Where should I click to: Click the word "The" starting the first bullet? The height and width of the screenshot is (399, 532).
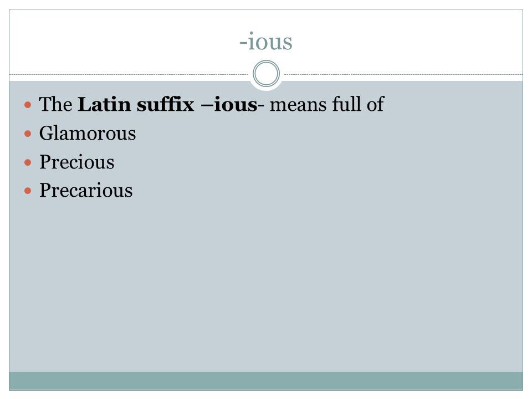point(55,104)
